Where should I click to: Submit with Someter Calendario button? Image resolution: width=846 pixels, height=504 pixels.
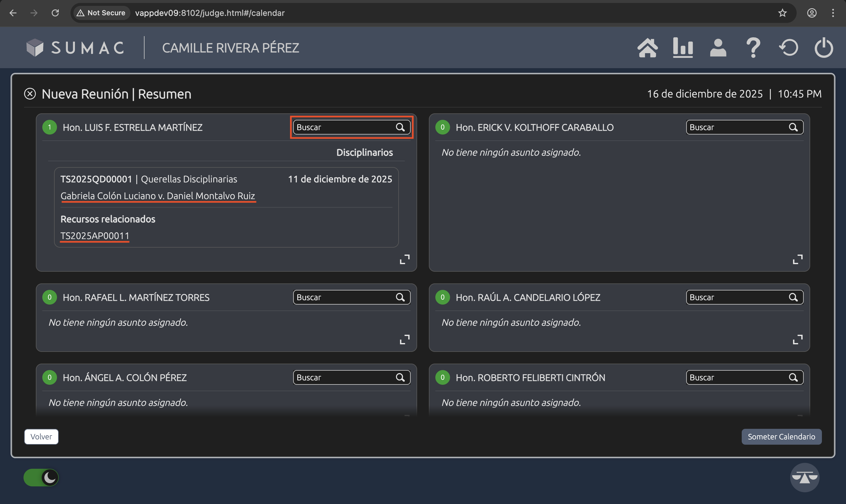pos(781,436)
